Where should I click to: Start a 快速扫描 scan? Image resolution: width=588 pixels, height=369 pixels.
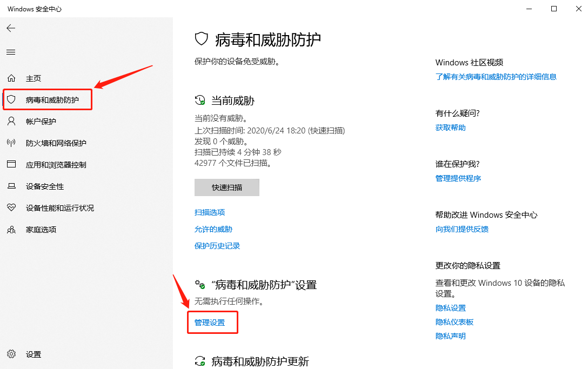(x=226, y=187)
